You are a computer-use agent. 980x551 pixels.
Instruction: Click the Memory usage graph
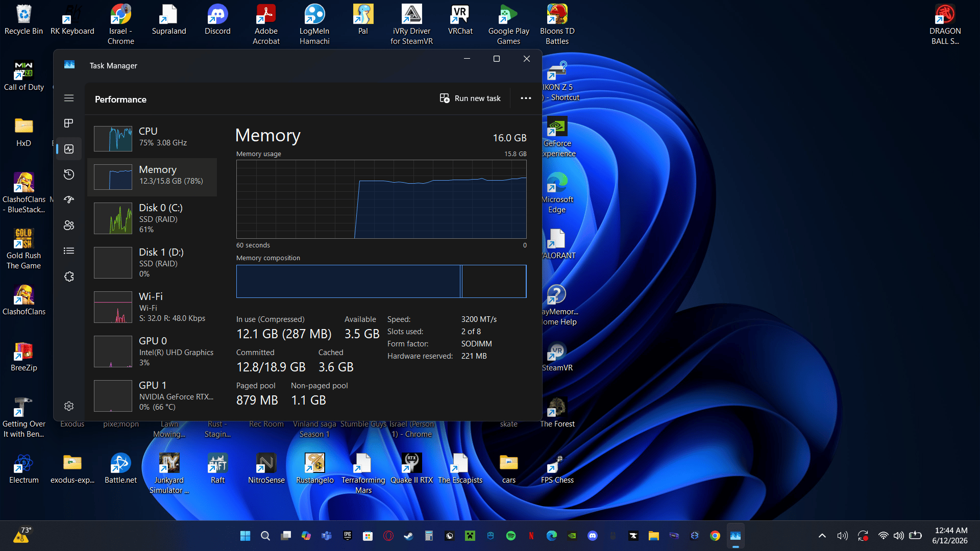(381, 199)
